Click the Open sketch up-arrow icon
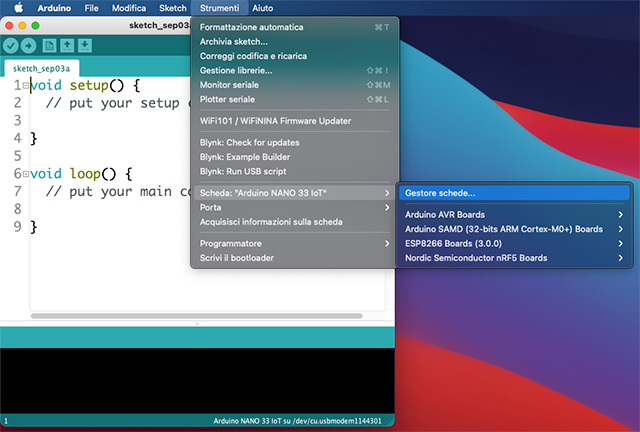Image resolution: width=640 pixels, height=432 pixels. (67, 45)
